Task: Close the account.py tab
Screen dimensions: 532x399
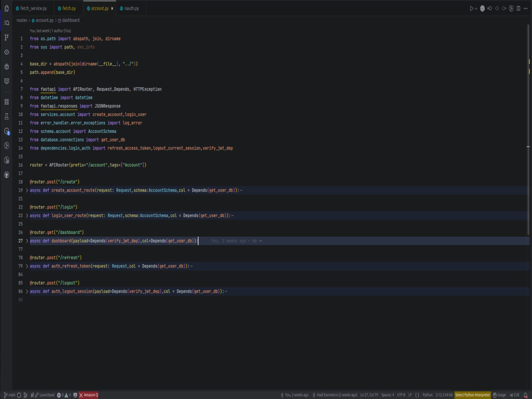Action: click(112, 9)
